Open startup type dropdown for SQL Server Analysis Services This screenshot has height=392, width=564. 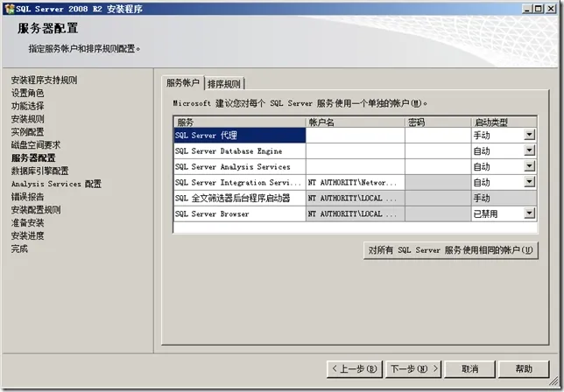(x=530, y=166)
